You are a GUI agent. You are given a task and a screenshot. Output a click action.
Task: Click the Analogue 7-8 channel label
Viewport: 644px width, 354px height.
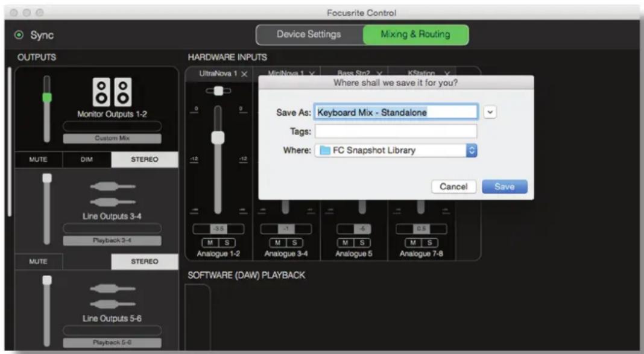pos(421,254)
